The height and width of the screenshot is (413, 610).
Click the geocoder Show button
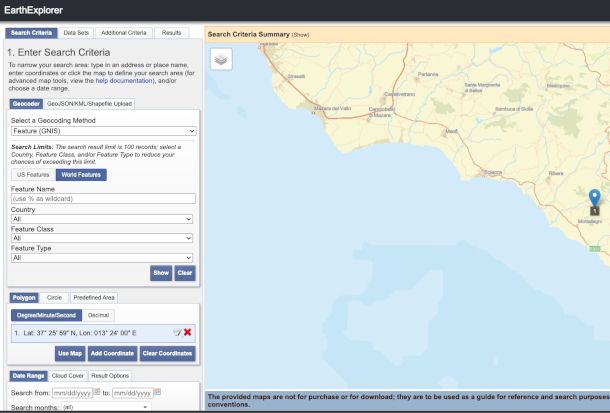161,273
